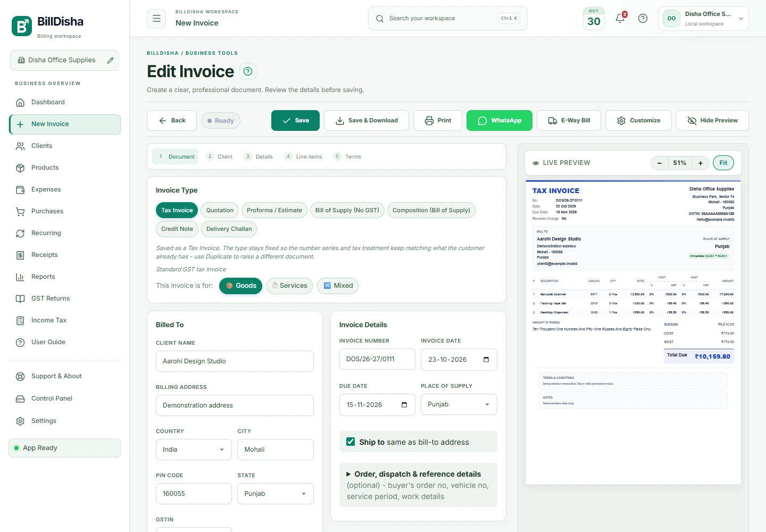The height and width of the screenshot is (532, 766).
Task: Open the calendar picker for Due Date
Action: [404, 405]
